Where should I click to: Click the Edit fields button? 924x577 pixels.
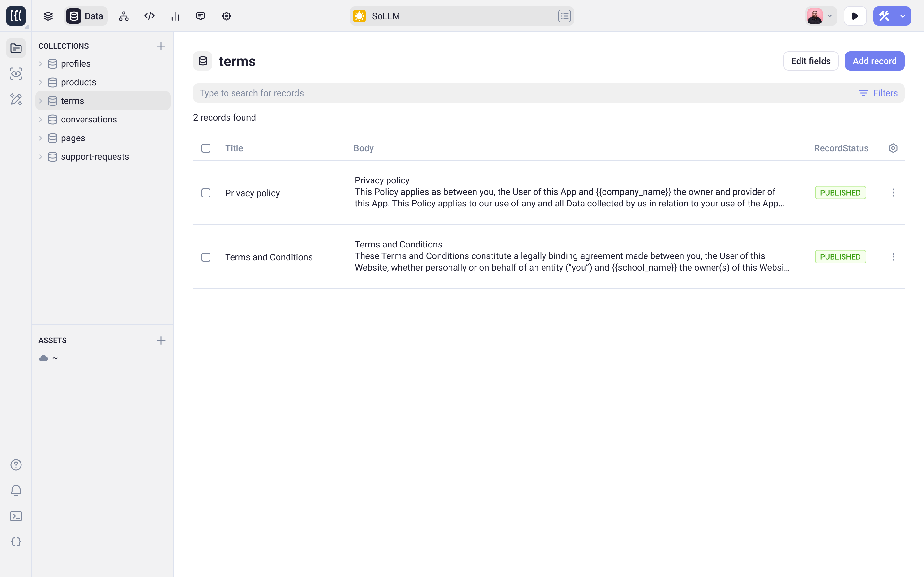coord(811,61)
